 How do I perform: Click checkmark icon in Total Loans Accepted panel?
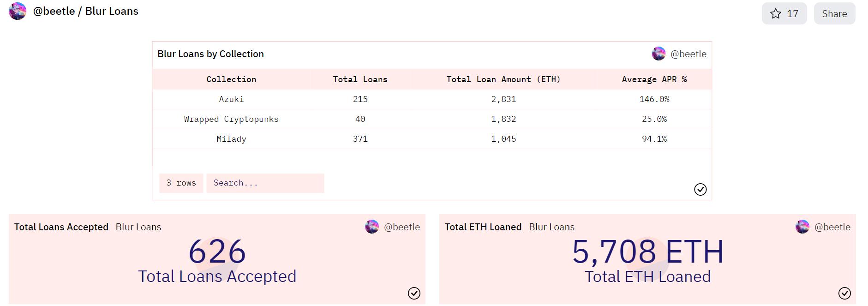[x=414, y=293]
